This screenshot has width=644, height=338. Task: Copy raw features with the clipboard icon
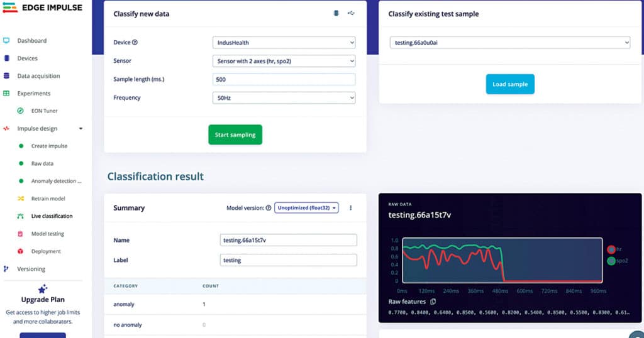click(433, 302)
